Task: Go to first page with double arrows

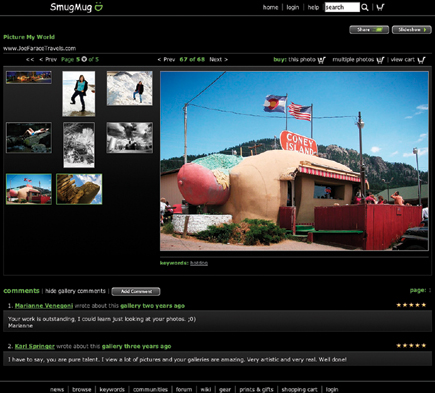Action: 30,60
